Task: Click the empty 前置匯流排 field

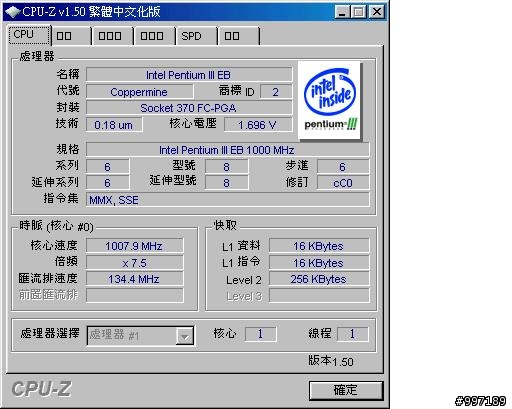Action: [x=134, y=295]
